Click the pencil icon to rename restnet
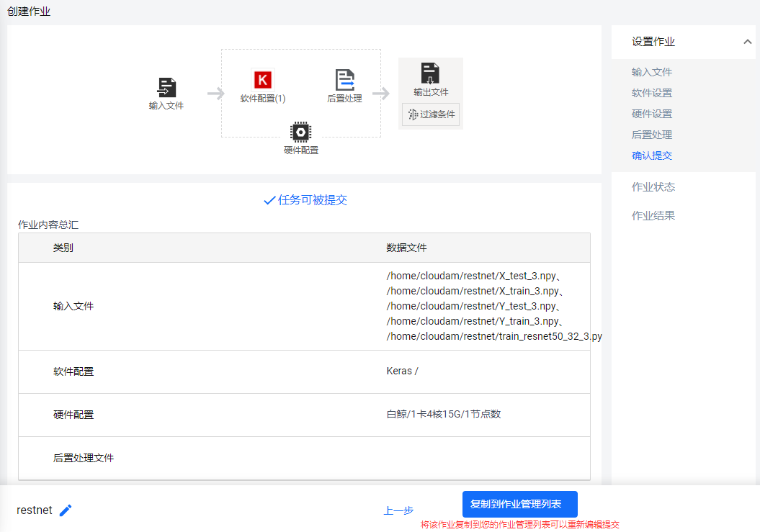The height and width of the screenshot is (532, 760). coord(66,510)
